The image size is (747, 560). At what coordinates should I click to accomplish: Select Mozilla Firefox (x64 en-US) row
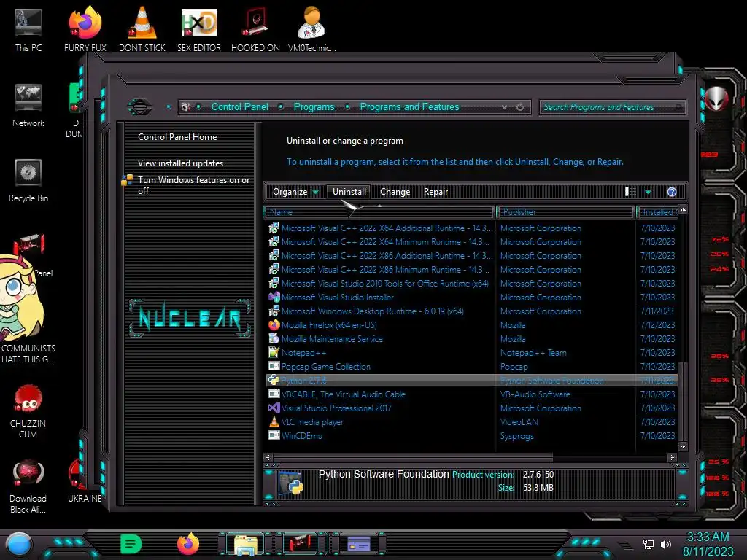pyautogui.click(x=472, y=324)
